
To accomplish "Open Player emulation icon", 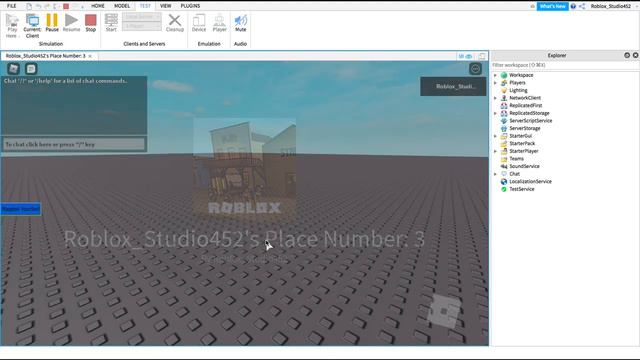I will tap(220, 22).
